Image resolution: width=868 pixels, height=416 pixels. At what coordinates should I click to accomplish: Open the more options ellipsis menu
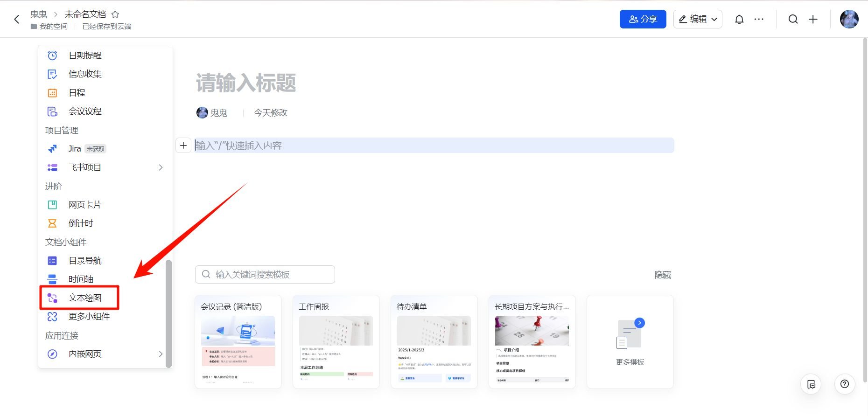tap(759, 19)
